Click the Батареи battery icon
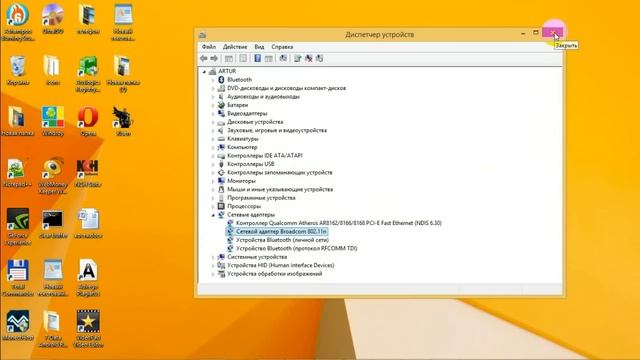 point(221,105)
